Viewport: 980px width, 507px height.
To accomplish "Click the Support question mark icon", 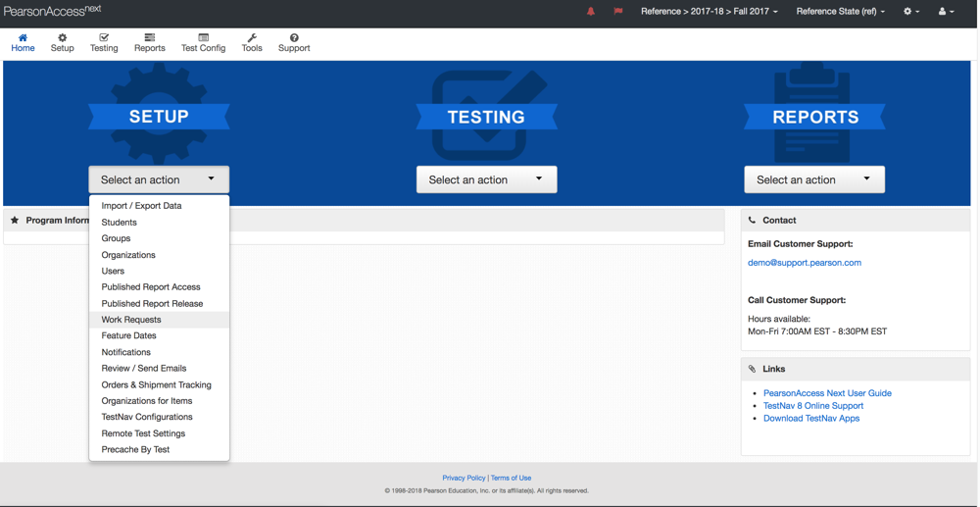I will pyautogui.click(x=294, y=38).
